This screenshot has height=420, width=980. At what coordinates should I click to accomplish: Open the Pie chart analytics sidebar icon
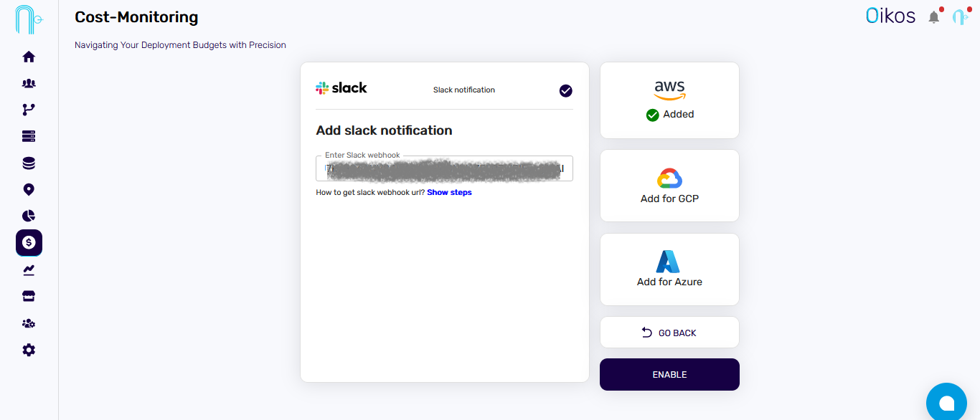pos(29,216)
